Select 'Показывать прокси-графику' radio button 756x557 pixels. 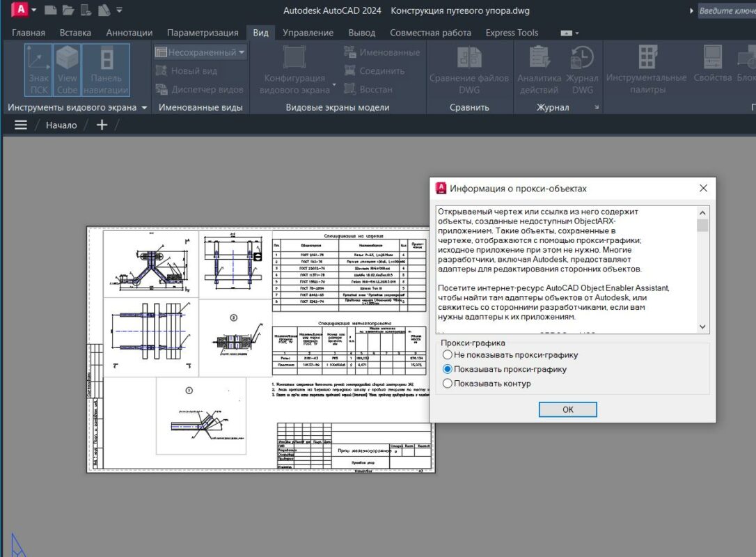coord(447,370)
